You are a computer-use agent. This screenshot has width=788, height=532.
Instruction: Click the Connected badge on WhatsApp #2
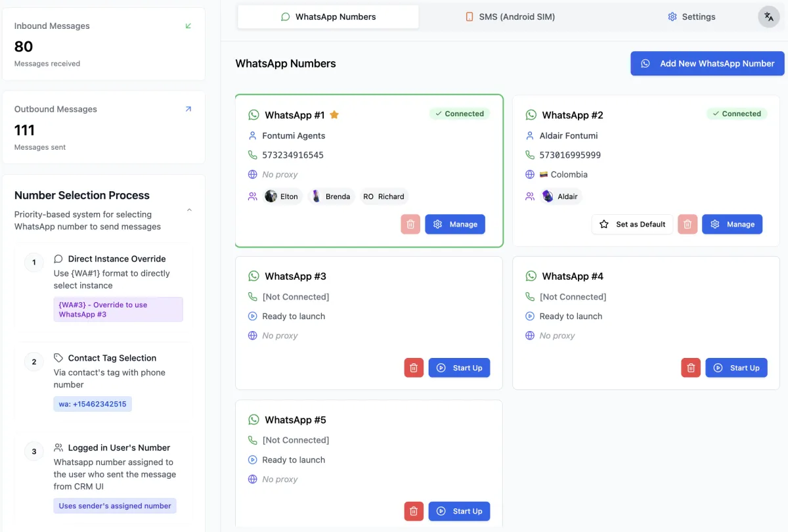[x=737, y=114]
